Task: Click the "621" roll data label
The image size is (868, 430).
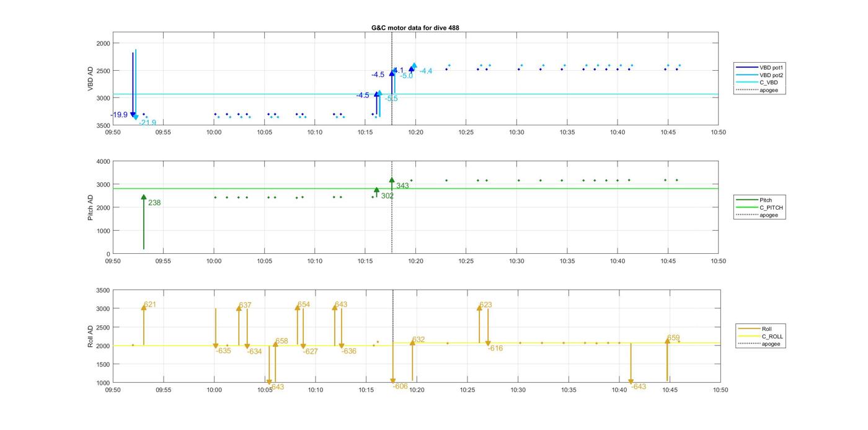Action: [x=150, y=305]
